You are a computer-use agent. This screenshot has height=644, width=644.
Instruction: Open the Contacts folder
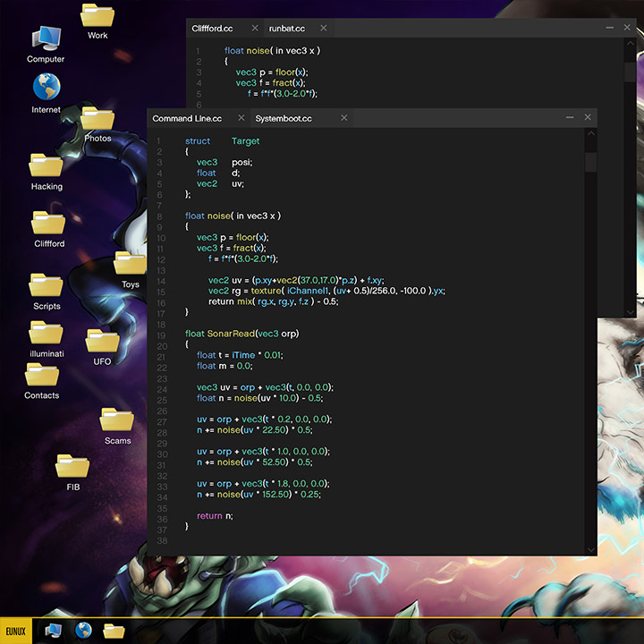click(x=42, y=376)
